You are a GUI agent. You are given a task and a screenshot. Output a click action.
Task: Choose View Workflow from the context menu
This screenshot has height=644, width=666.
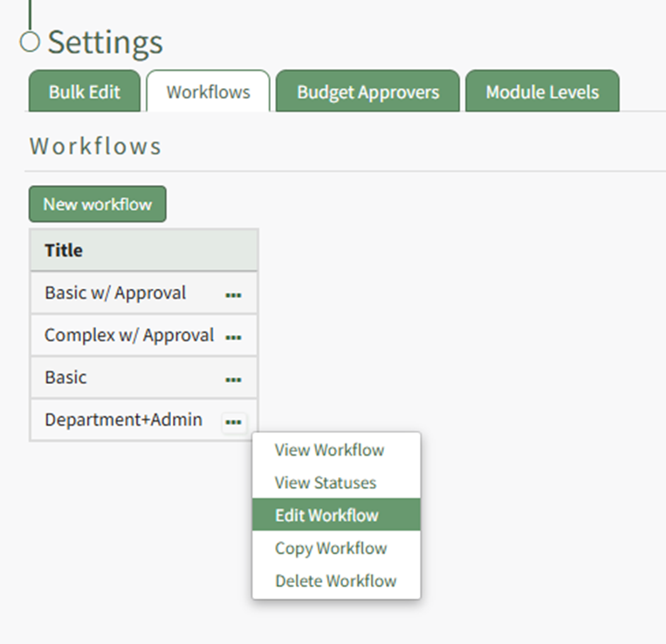(x=329, y=450)
